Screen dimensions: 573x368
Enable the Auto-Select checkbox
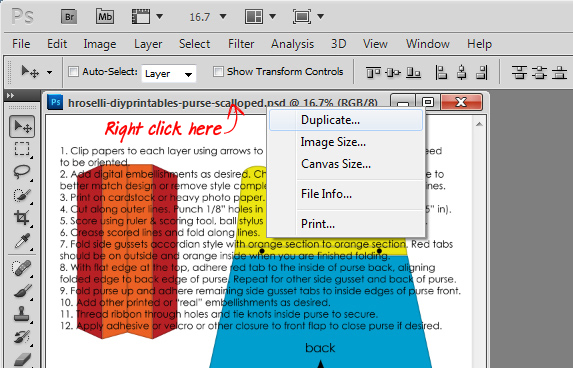coord(73,72)
